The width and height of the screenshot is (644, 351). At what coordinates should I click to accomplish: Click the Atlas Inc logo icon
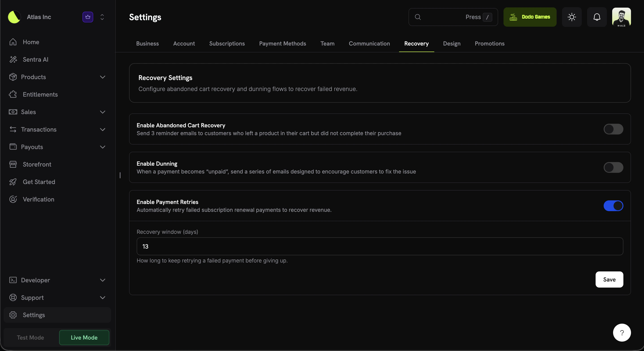coord(14,17)
